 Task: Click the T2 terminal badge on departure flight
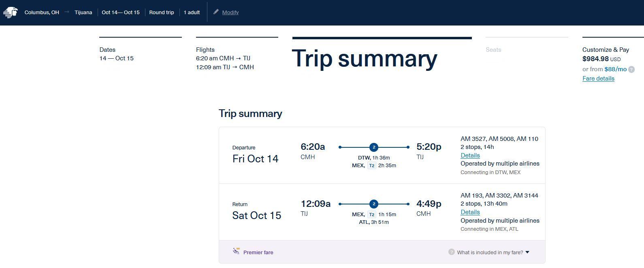pos(371,166)
